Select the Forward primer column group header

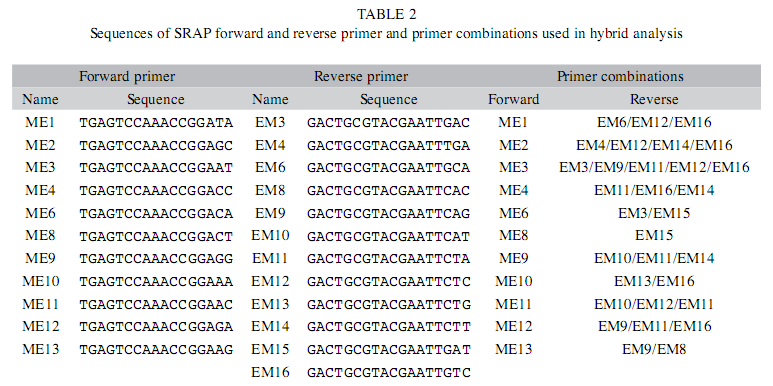(x=127, y=76)
